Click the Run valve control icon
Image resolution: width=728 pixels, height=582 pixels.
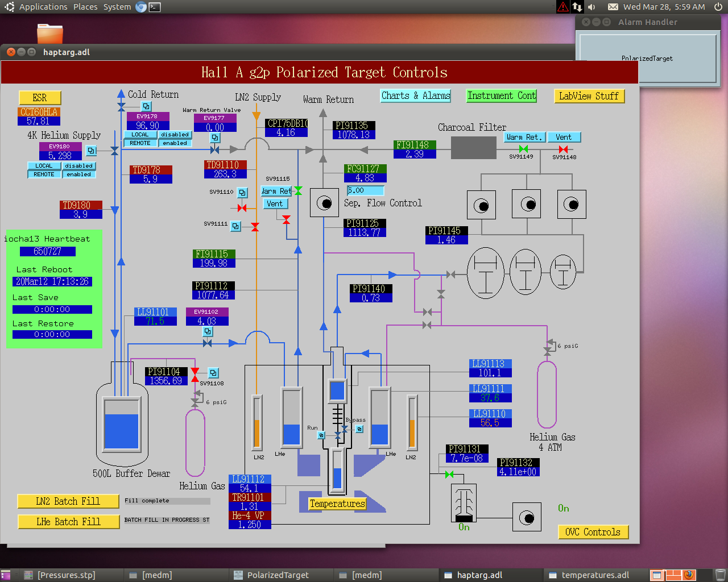(321, 435)
